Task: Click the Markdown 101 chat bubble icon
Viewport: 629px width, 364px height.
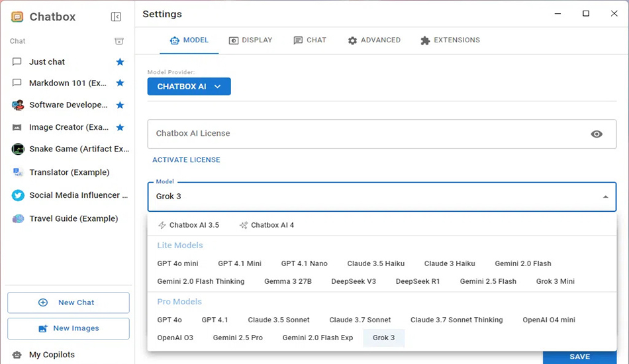Action: pos(17,83)
